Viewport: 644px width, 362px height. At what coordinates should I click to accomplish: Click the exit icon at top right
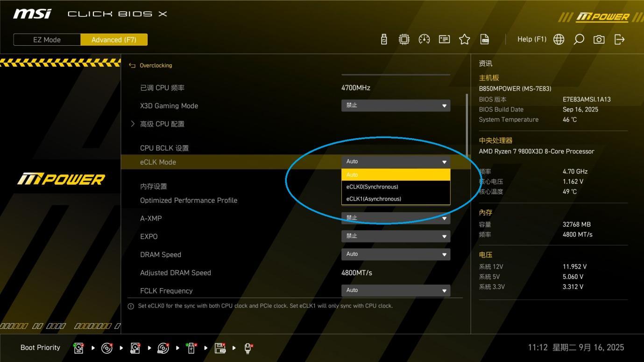pos(619,39)
